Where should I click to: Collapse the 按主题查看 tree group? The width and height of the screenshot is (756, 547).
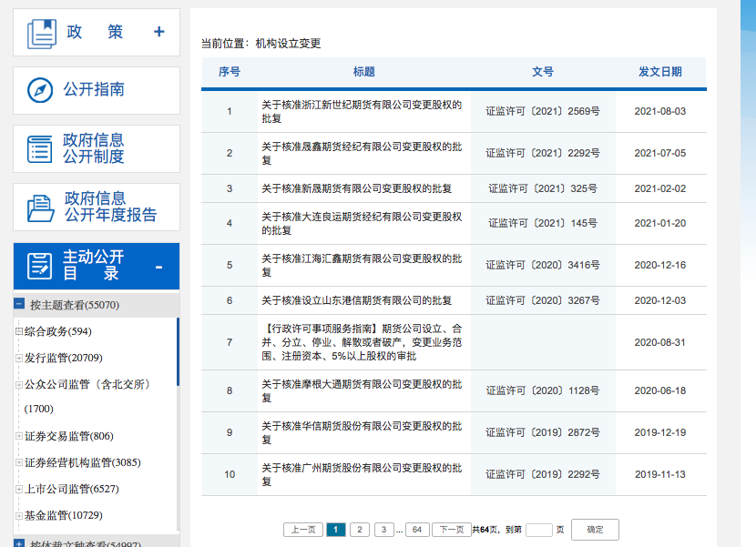click(19, 305)
